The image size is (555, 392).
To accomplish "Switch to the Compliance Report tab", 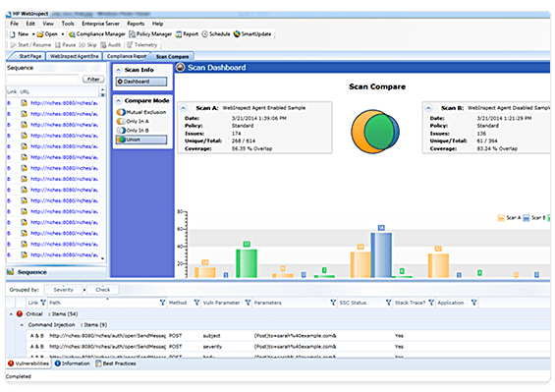I will 127,56.
